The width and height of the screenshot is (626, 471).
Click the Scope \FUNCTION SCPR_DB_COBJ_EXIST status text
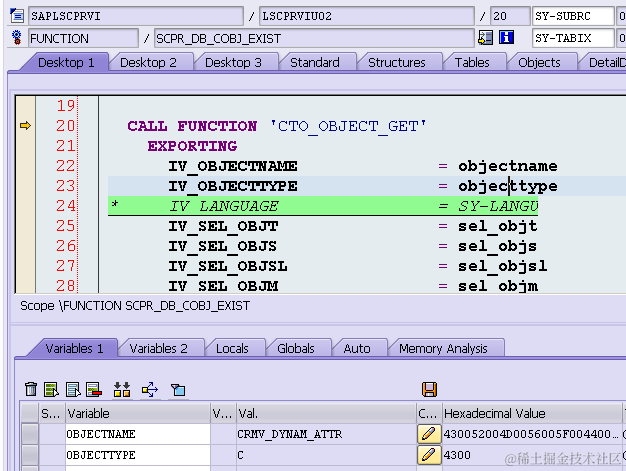135,306
